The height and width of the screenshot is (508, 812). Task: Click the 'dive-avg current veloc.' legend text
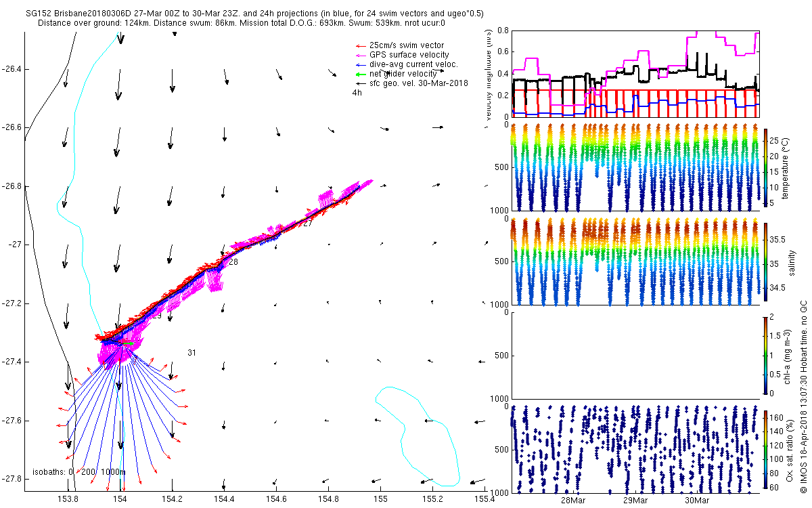(x=413, y=64)
